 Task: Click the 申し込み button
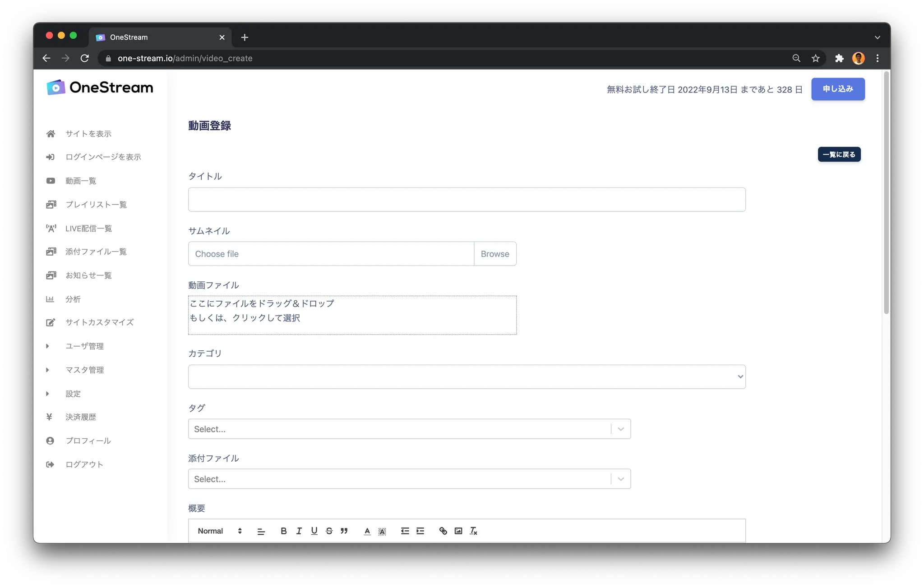pos(837,89)
